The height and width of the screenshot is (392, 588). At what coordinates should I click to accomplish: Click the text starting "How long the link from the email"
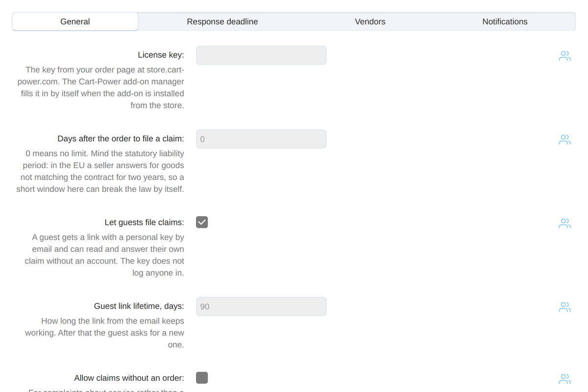(x=105, y=333)
